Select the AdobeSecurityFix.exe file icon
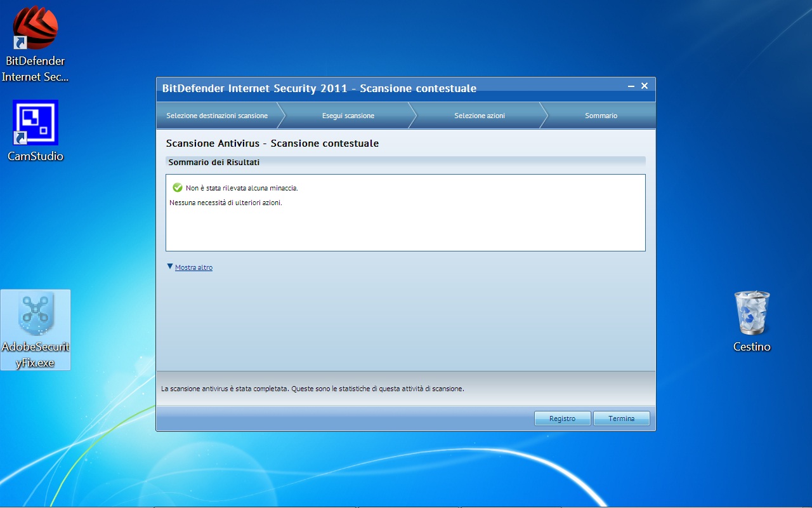Viewport: 812px width, 508px height. (x=36, y=330)
